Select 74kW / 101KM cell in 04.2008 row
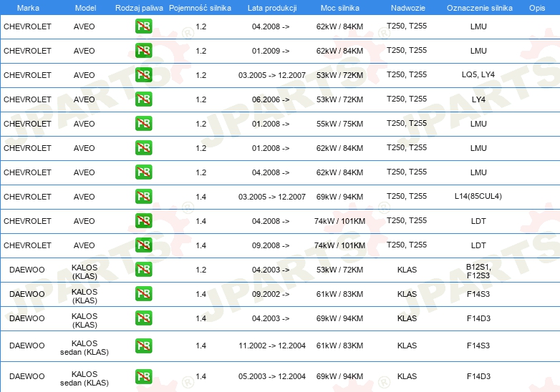The image size is (560, 392). (x=339, y=221)
